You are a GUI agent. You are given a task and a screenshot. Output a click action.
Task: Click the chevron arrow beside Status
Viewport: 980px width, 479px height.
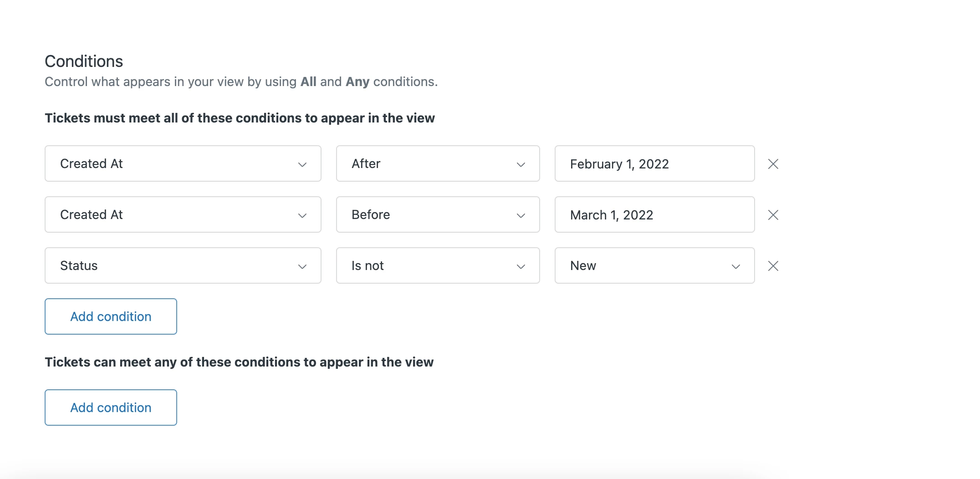[302, 266]
